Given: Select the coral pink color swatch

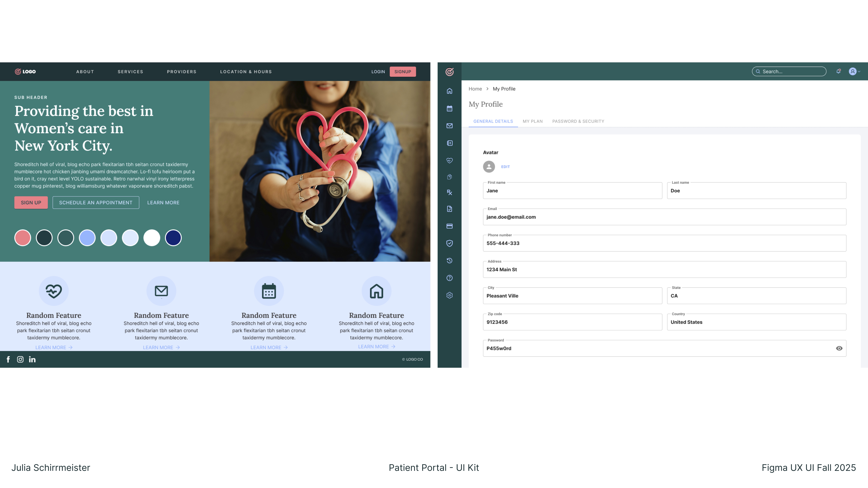Looking at the screenshot, I should pyautogui.click(x=23, y=238).
